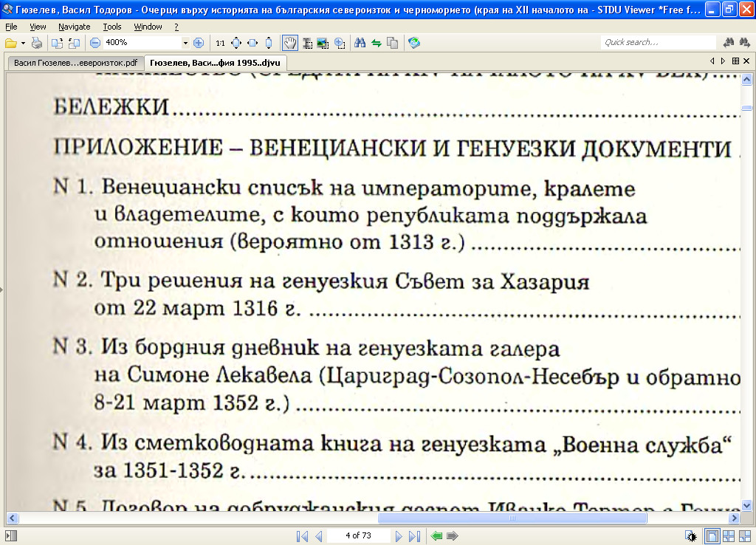Image resolution: width=756 pixels, height=545 pixels.
Task: Click the zoom out minus icon
Action: coord(95,43)
